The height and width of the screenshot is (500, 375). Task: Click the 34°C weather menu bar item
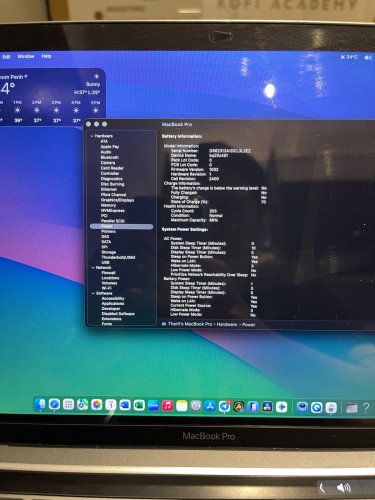point(349,57)
